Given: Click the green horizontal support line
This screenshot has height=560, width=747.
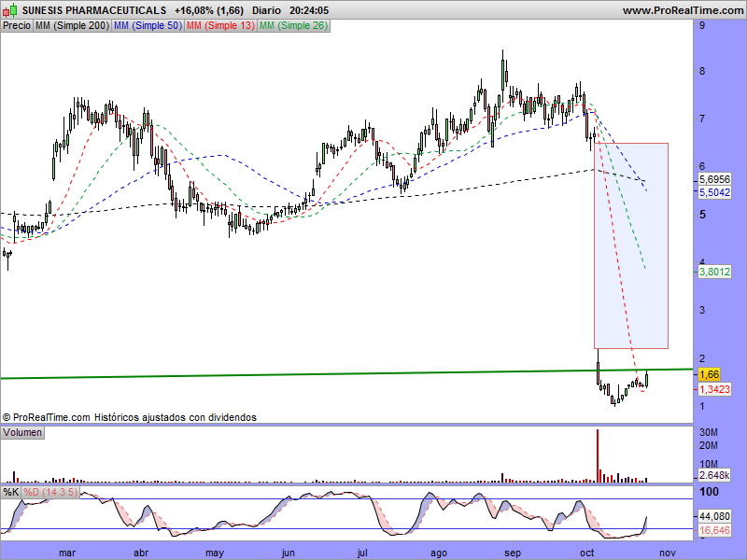Looking at the screenshot, I should tap(346, 374).
